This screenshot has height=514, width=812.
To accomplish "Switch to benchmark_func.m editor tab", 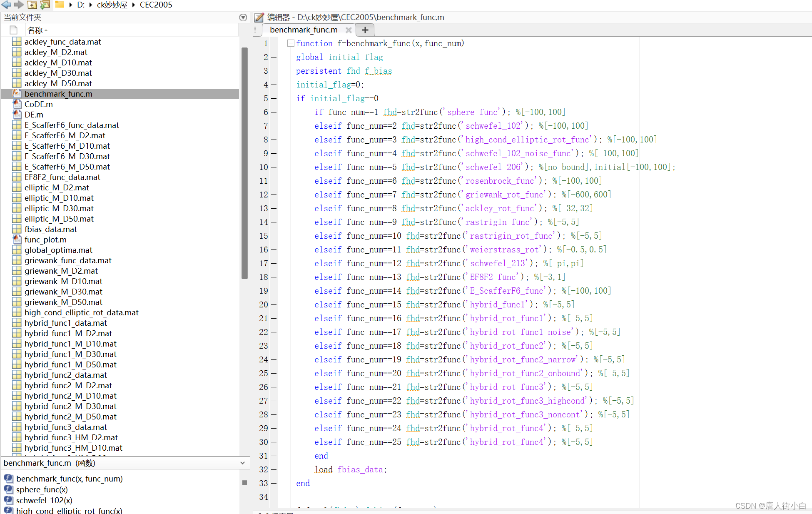I will tap(303, 30).
